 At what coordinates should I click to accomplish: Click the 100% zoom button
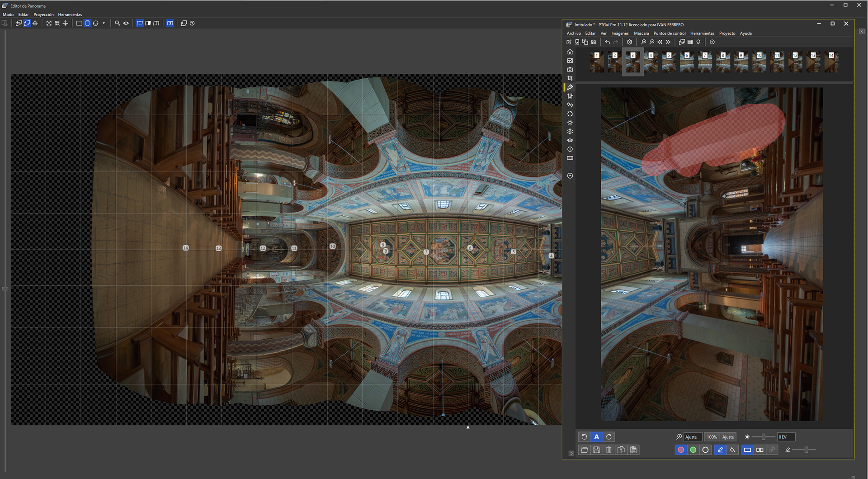pos(712,437)
